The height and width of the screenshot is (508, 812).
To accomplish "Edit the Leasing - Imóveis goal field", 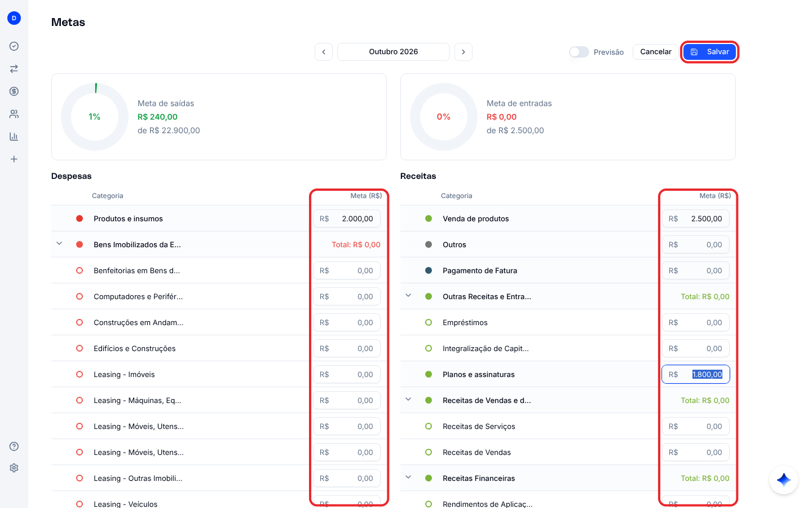I will coord(347,374).
